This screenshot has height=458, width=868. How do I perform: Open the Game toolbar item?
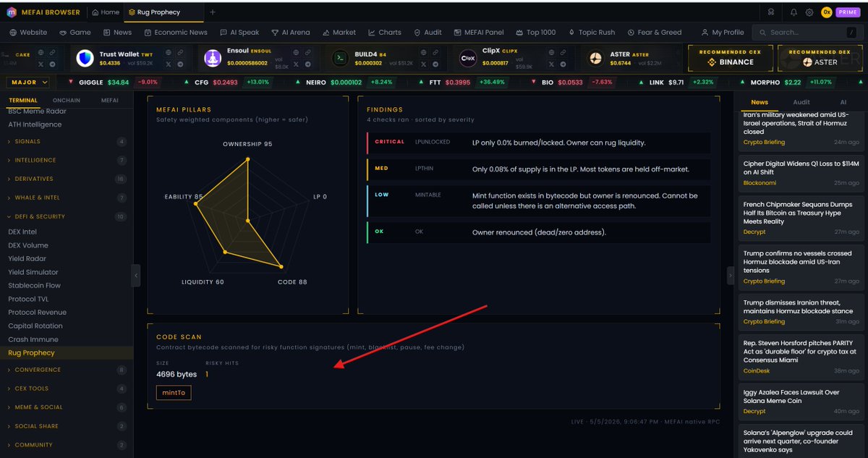point(75,33)
